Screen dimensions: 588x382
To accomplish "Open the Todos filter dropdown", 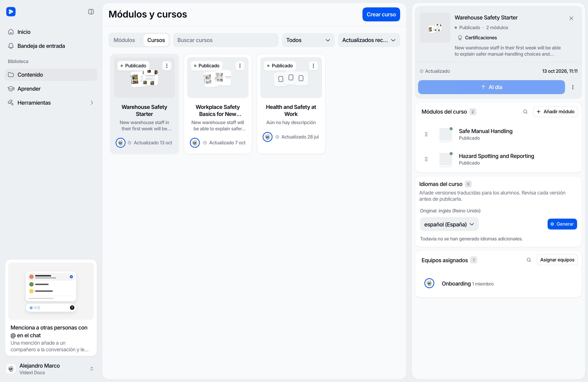I will pos(308,40).
